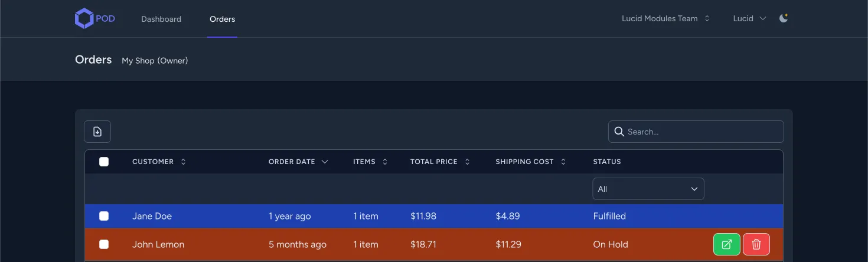Click the export orders download icon

[x=97, y=132]
